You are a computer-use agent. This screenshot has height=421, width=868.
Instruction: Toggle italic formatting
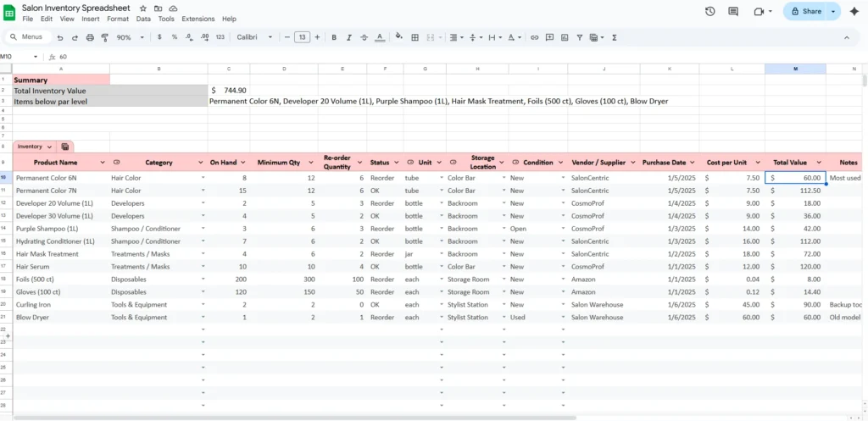(348, 37)
